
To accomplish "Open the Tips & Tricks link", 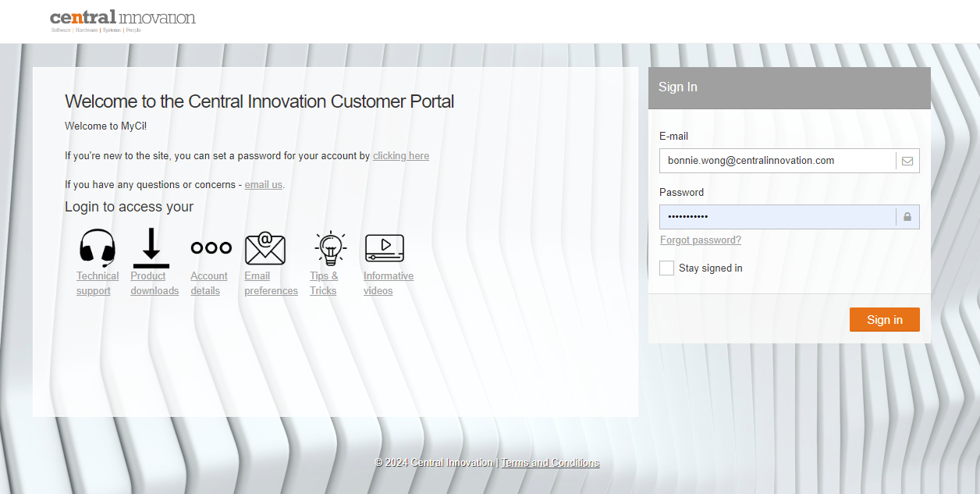I will click(x=324, y=283).
